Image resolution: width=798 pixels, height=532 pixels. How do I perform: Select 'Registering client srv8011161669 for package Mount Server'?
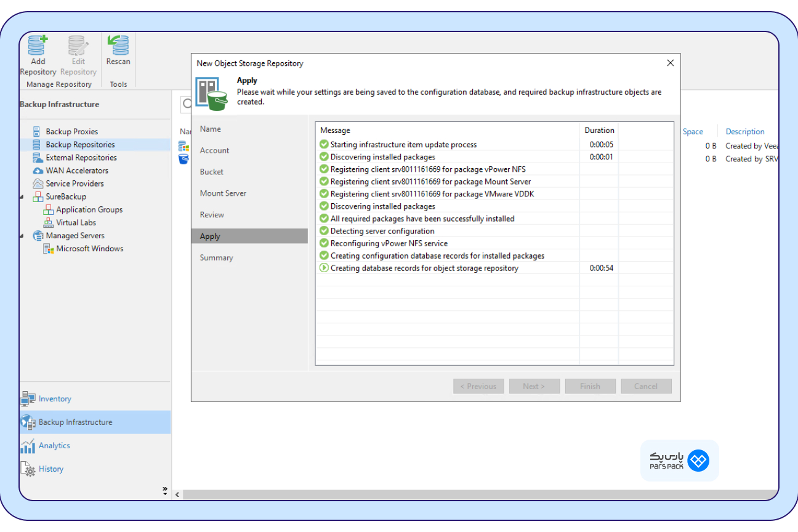pyautogui.click(x=430, y=182)
